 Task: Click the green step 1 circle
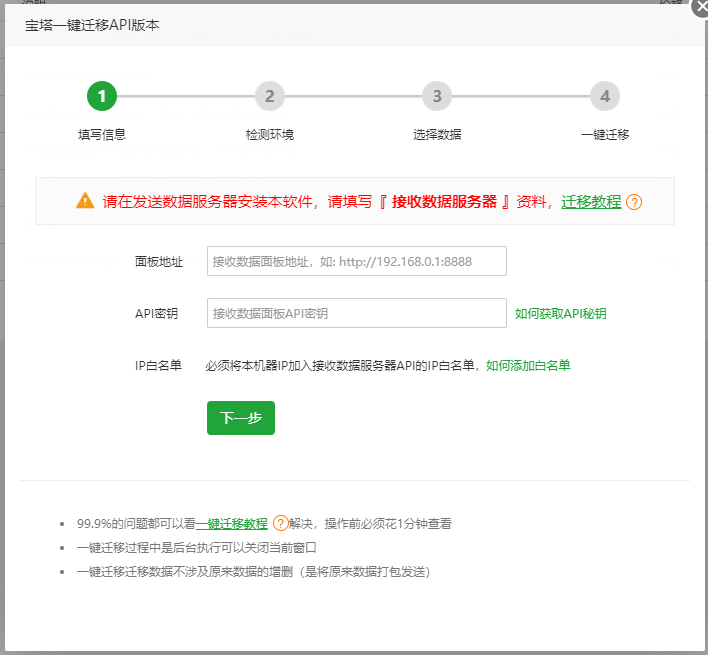click(x=102, y=97)
